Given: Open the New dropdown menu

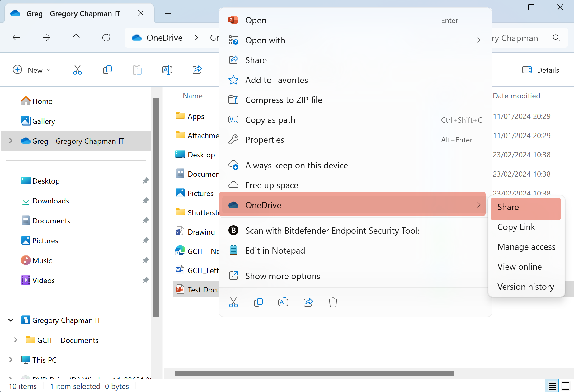Looking at the screenshot, I should click(x=31, y=70).
